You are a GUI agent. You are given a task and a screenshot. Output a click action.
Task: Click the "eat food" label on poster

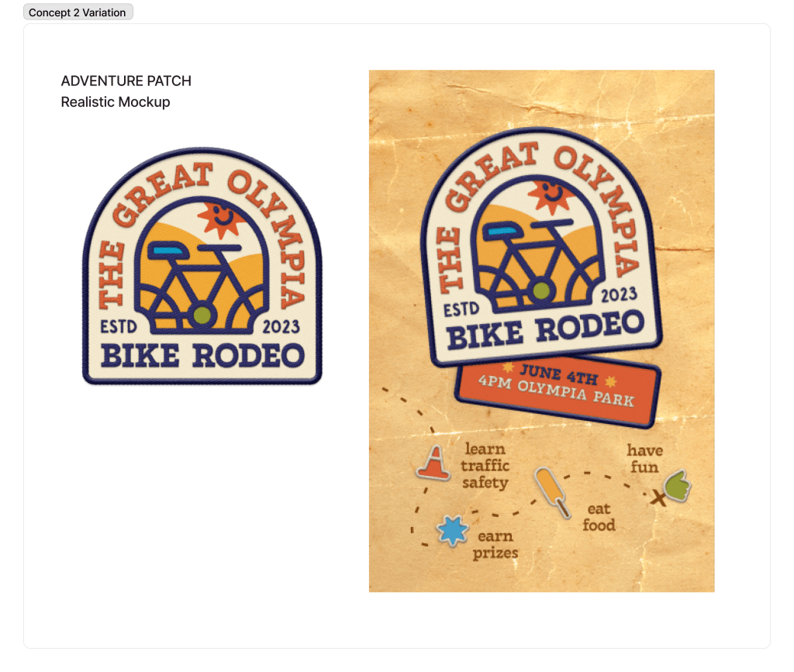tap(599, 517)
